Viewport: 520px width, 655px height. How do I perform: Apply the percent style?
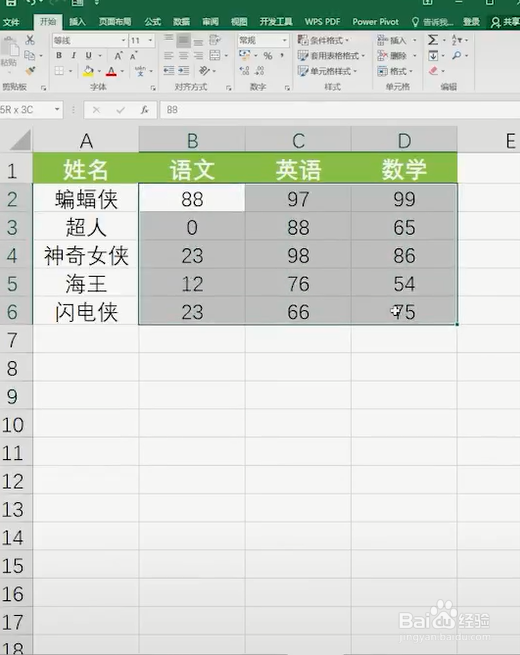point(268,56)
